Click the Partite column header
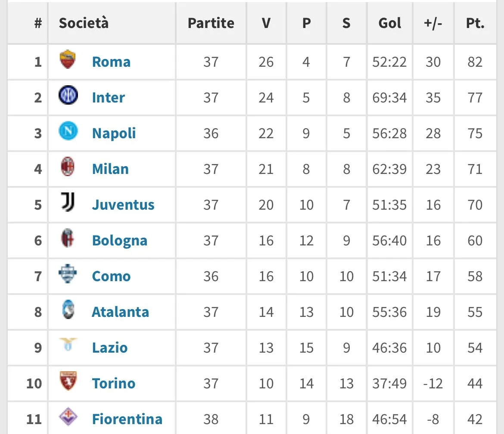 pyautogui.click(x=211, y=23)
